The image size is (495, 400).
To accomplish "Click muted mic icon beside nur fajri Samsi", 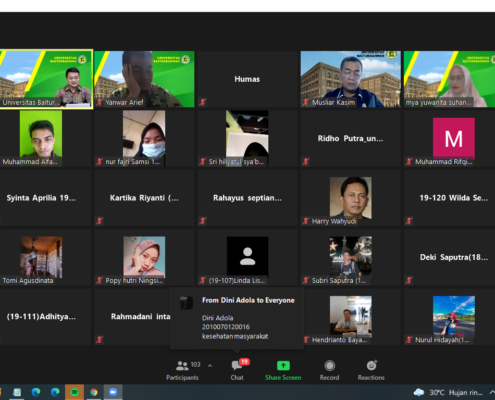I will pyautogui.click(x=99, y=161).
